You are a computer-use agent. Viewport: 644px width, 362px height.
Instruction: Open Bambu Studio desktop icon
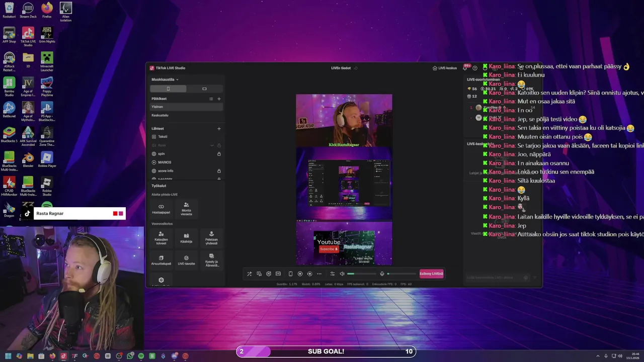click(9, 87)
